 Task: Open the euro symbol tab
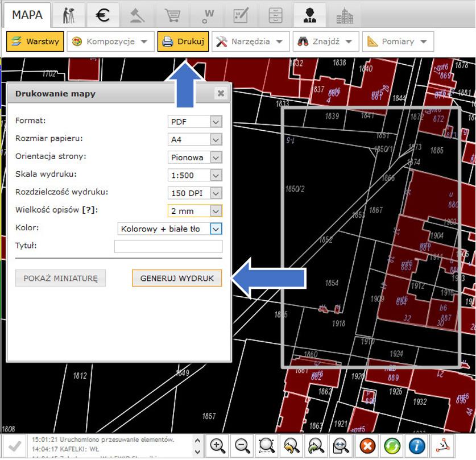[x=102, y=15]
